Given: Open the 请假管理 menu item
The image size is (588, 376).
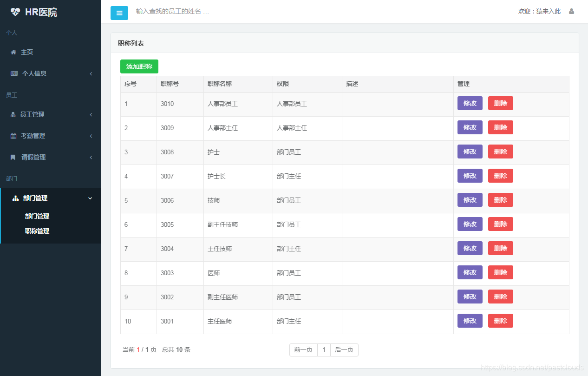Looking at the screenshot, I should click(x=51, y=157).
